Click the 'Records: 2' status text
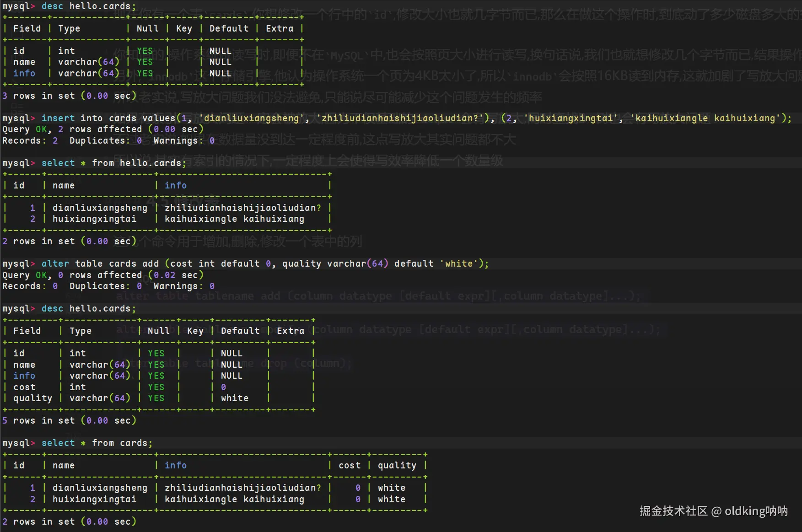The height and width of the screenshot is (532, 802). point(30,140)
